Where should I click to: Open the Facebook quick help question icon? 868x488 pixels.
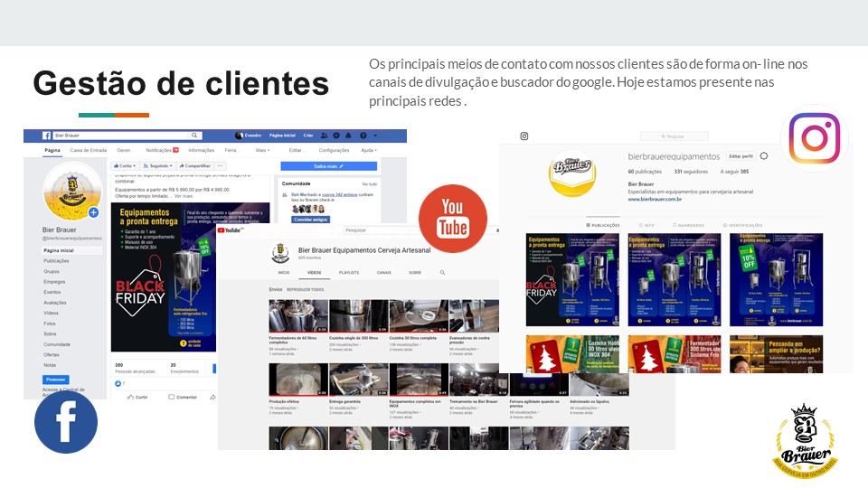[x=363, y=135]
